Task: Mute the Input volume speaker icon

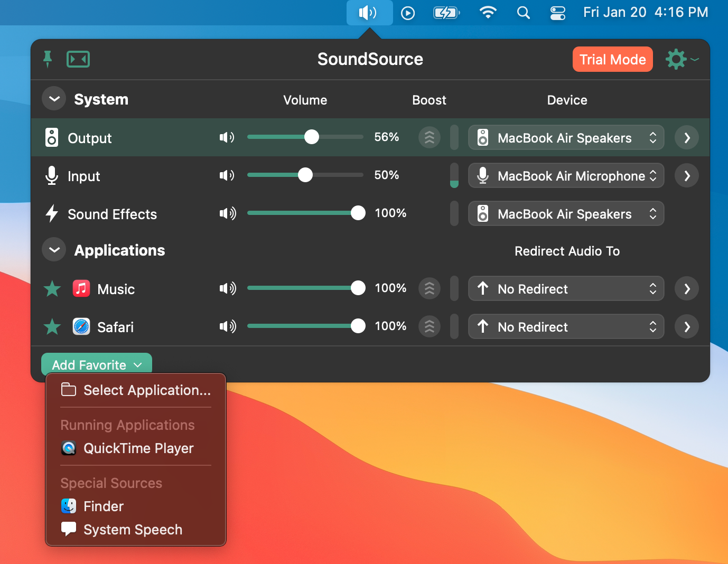Action: [227, 175]
